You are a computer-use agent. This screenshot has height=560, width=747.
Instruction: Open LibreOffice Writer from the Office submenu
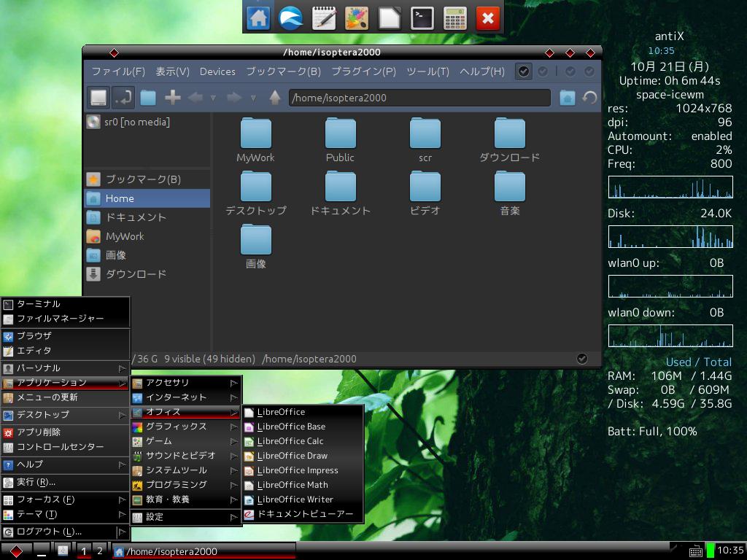click(295, 499)
